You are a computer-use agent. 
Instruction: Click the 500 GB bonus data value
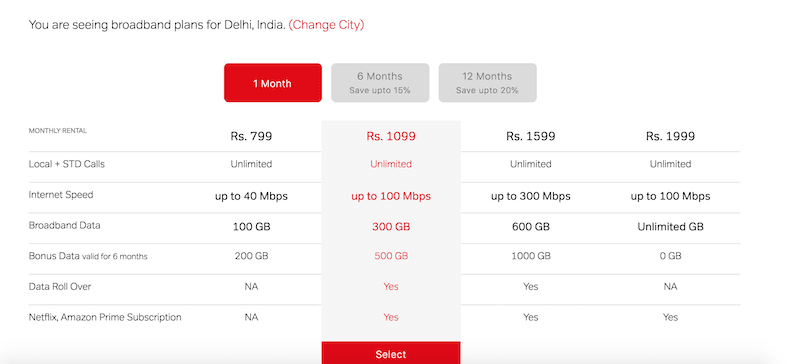coord(391,256)
